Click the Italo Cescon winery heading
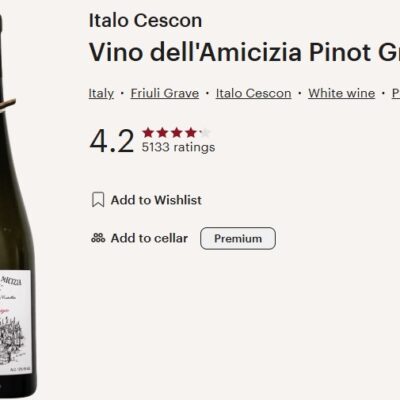 [x=145, y=21]
